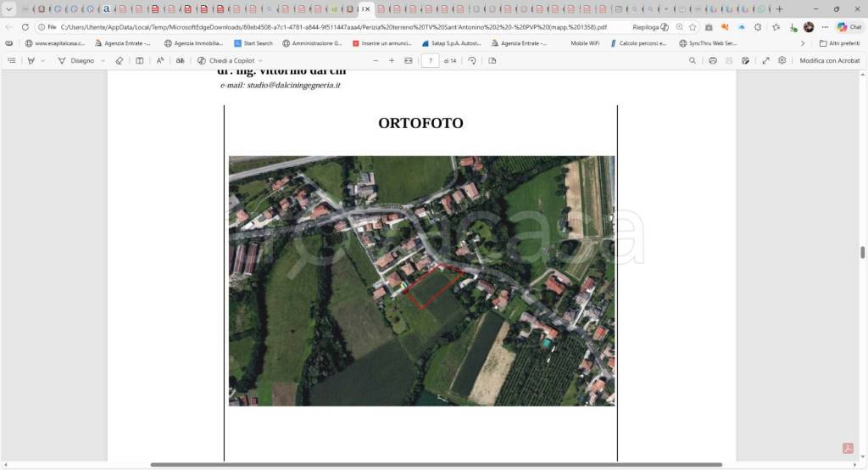The image size is (868, 470).
Task: Click Modifica con Acrobat button
Action: [x=829, y=61]
